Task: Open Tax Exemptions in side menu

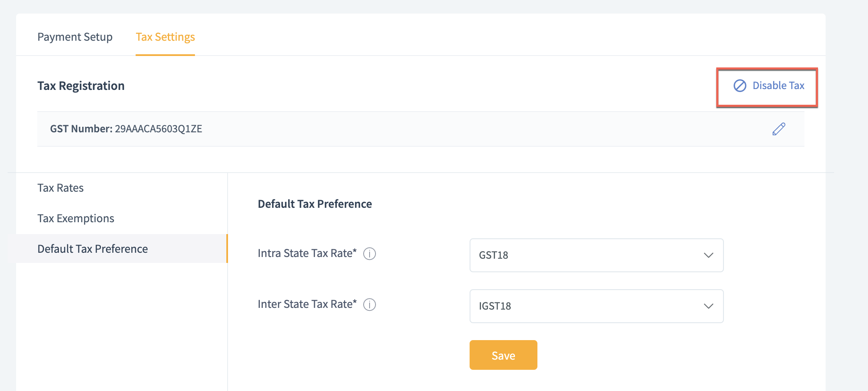Action: [x=76, y=218]
